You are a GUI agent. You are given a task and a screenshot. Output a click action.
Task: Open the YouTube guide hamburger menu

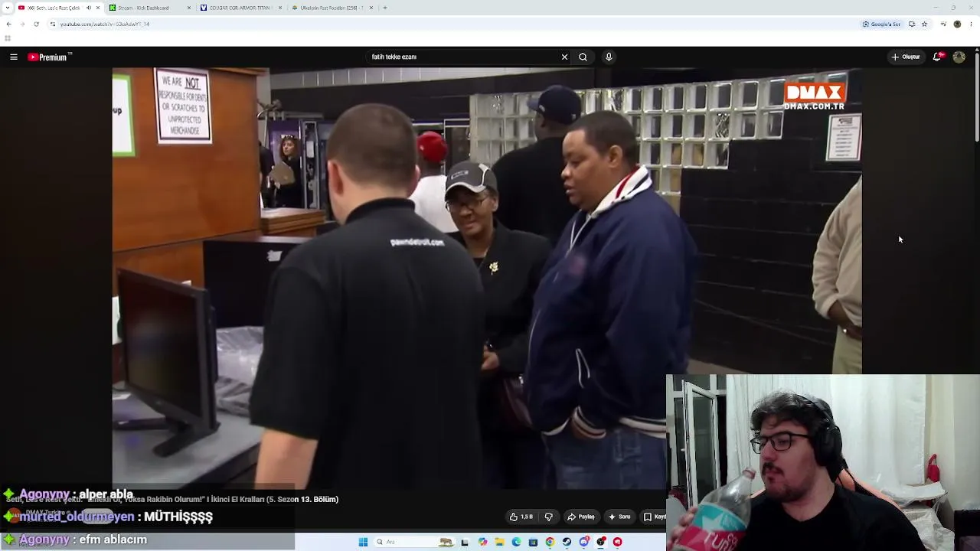[14, 57]
